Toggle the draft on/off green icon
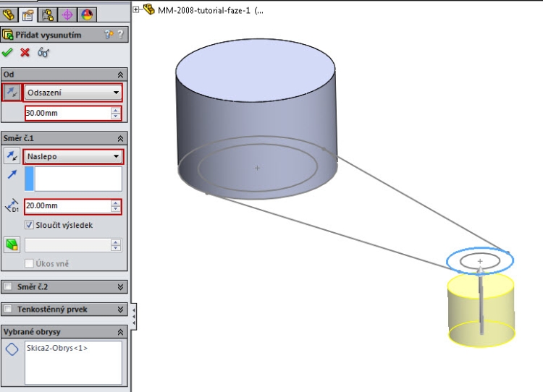543x392 pixels. pos(12,244)
